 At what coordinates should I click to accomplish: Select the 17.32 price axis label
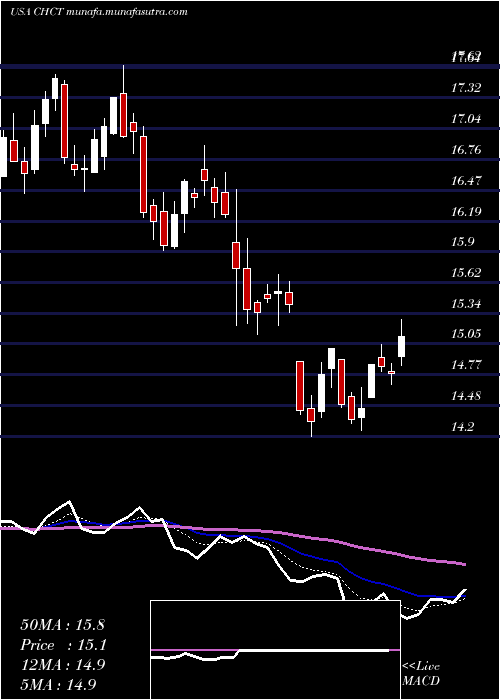pos(466,88)
